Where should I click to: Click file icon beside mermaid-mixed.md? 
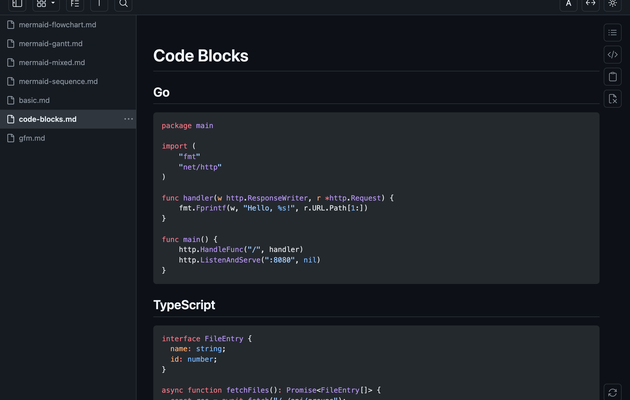(x=11, y=63)
